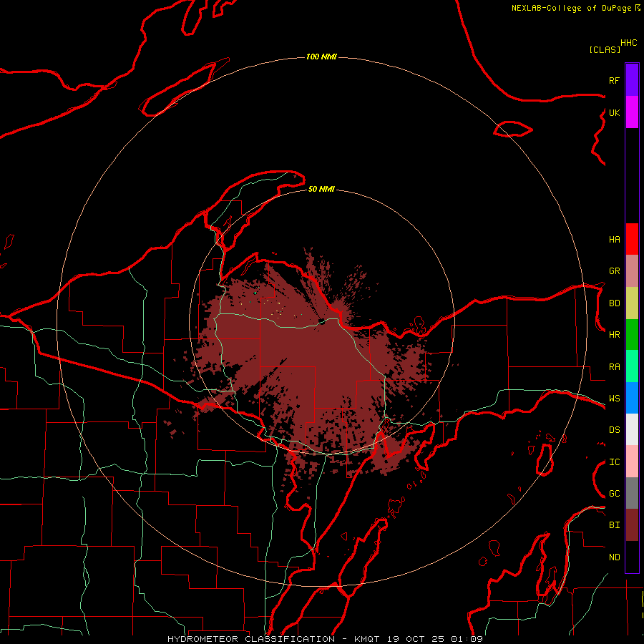This screenshot has height=644, width=644.
Task: Click the IC legend label
Action: pos(614,462)
